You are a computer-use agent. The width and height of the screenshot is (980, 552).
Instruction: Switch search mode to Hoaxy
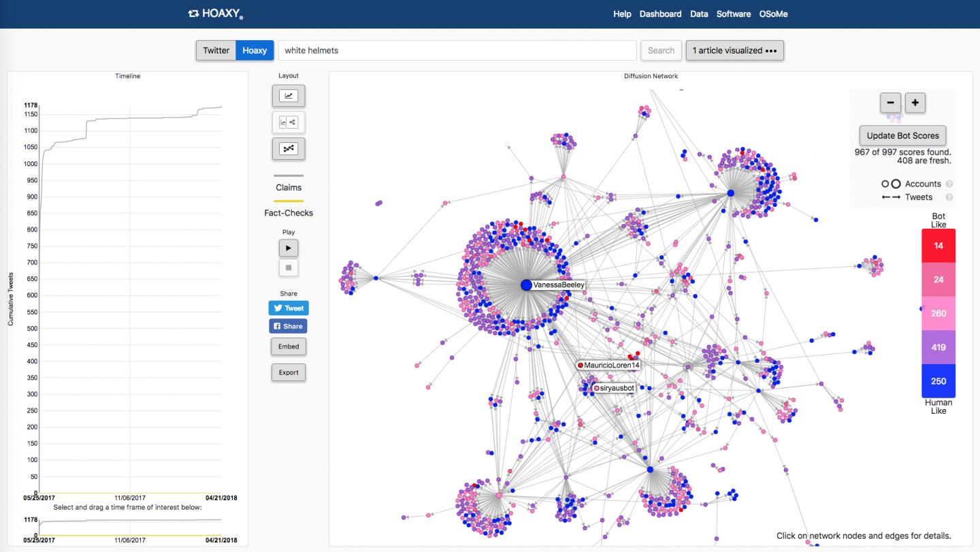pos(255,50)
